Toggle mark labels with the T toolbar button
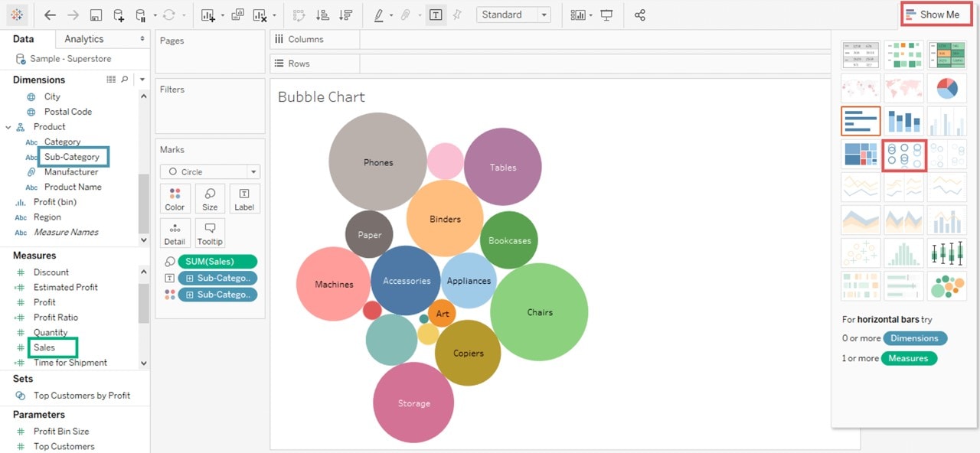980x453 pixels. coord(436,15)
